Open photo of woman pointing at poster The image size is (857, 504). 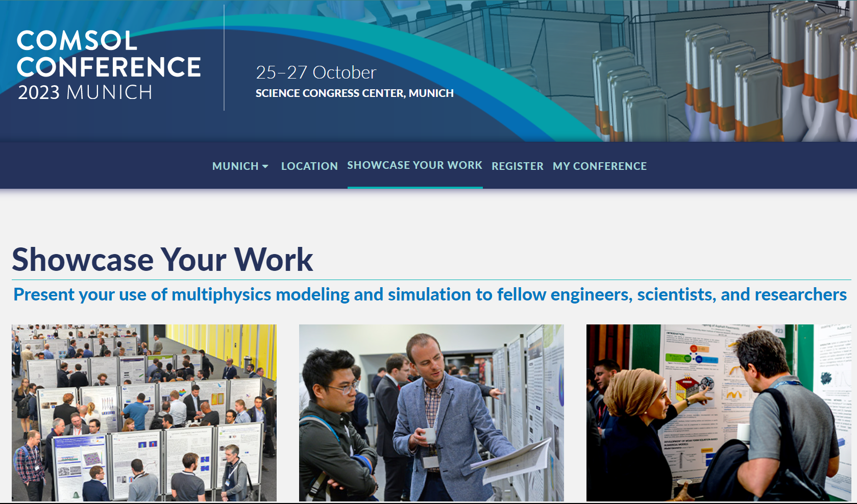click(x=718, y=412)
